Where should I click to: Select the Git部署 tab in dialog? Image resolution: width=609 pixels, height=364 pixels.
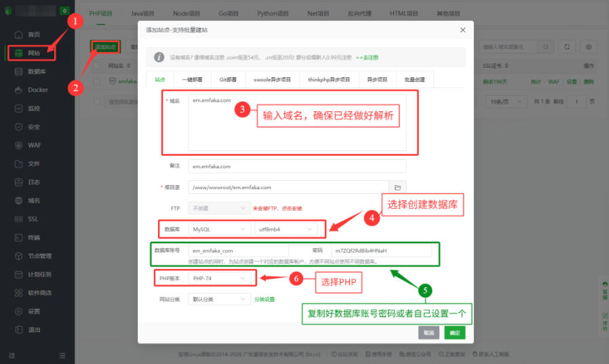point(228,79)
